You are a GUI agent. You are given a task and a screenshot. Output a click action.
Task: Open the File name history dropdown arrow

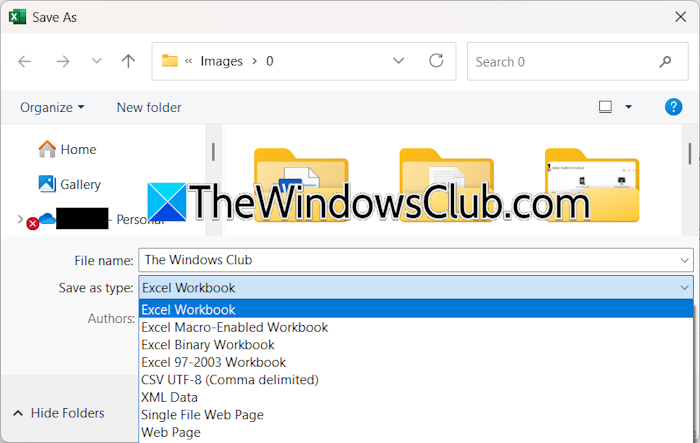(x=684, y=260)
